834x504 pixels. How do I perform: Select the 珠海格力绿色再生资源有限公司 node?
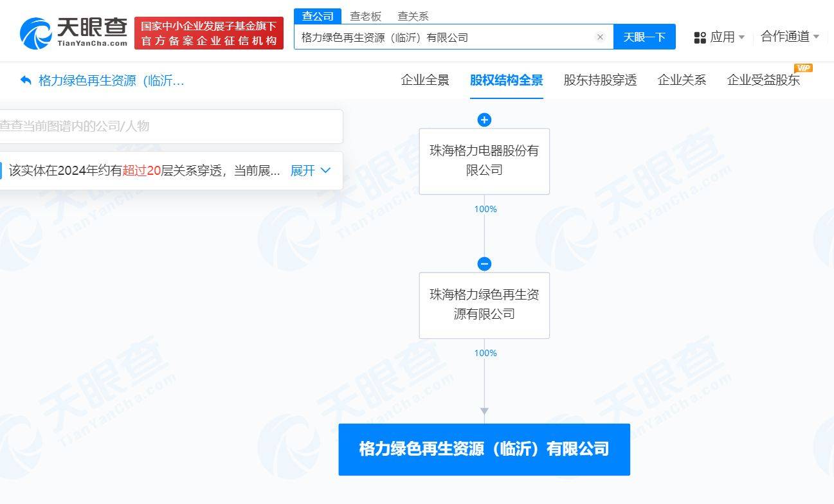click(484, 305)
